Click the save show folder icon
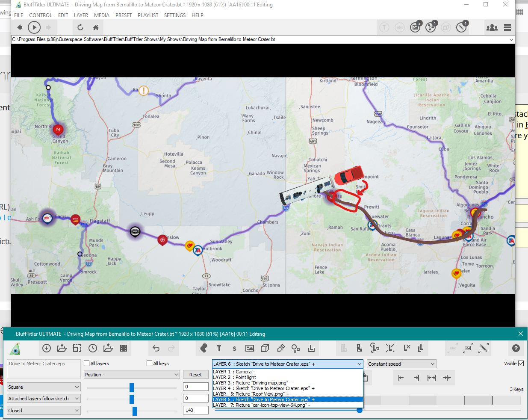Screen dimensions: 528x420 pos(108,348)
